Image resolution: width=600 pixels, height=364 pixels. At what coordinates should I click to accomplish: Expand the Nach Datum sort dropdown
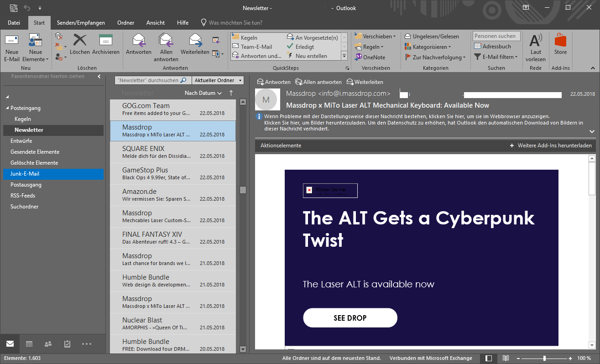pos(203,93)
